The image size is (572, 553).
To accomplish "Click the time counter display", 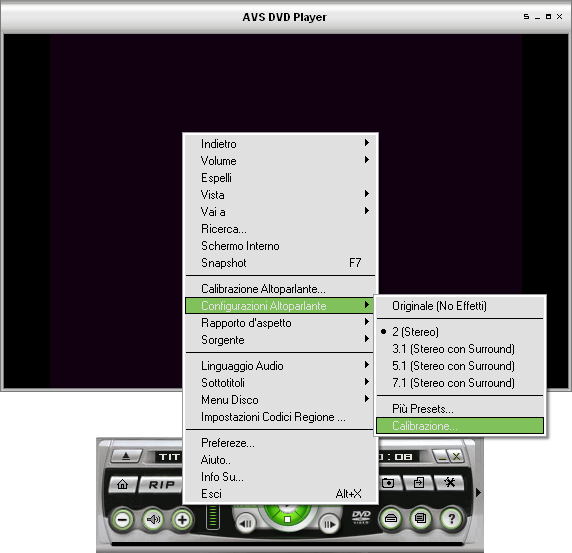I will pyautogui.click(x=398, y=457).
